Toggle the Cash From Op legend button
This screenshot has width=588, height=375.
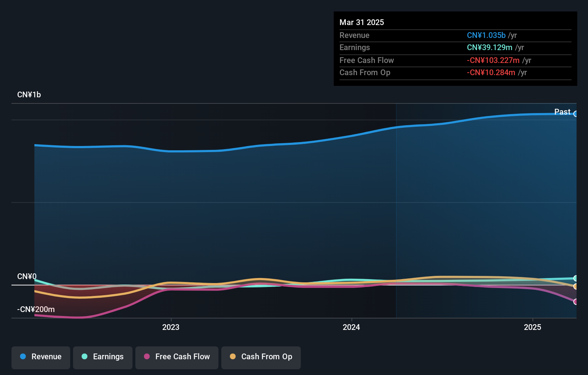[x=261, y=357]
